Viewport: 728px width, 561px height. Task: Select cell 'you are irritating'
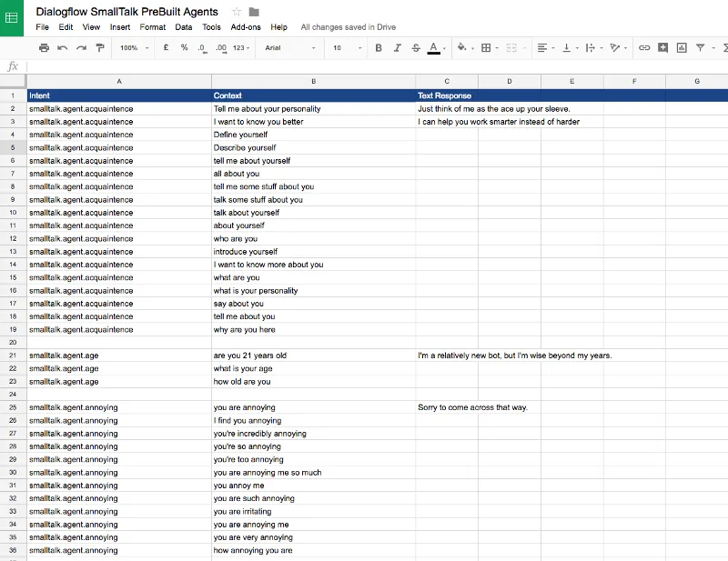(313, 511)
